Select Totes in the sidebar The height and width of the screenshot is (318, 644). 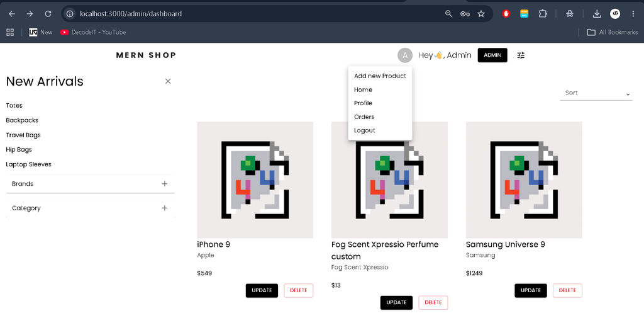pyautogui.click(x=14, y=105)
